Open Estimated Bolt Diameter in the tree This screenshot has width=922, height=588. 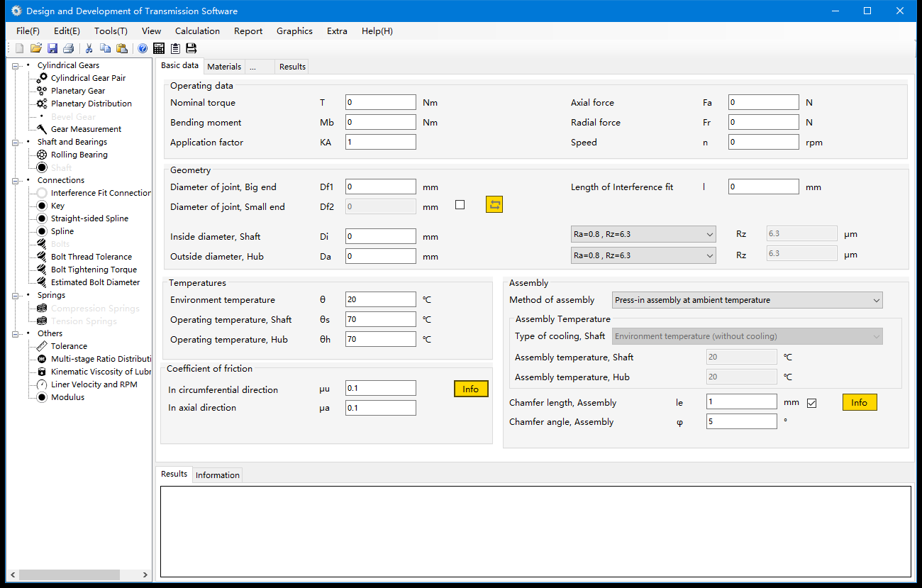click(x=96, y=282)
